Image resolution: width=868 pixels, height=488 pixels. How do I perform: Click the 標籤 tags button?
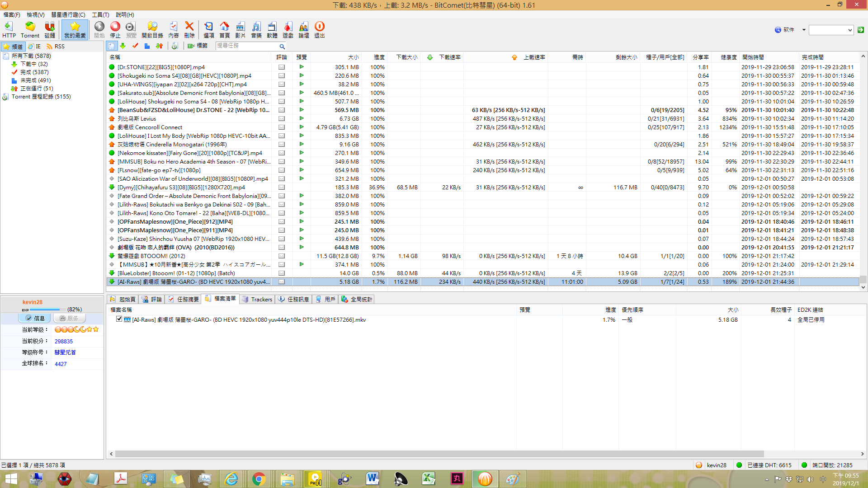(198, 46)
